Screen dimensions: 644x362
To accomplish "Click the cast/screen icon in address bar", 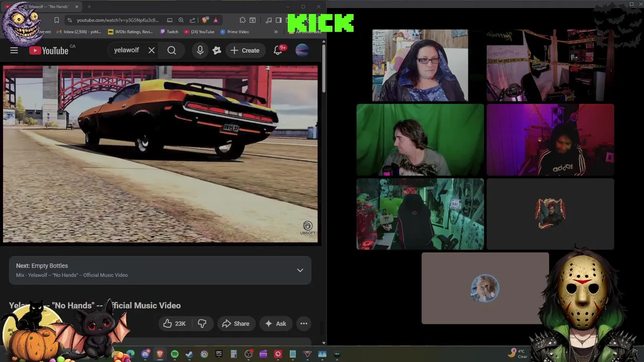I will coord(170,20).
